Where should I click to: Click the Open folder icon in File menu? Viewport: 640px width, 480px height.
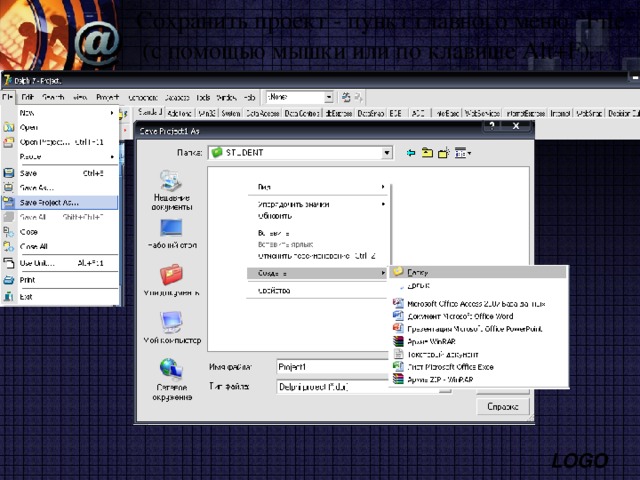point(8,128)
